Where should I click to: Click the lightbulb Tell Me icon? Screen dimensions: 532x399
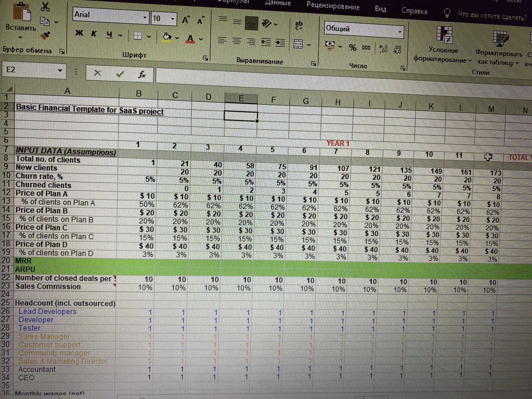(448, 13)
